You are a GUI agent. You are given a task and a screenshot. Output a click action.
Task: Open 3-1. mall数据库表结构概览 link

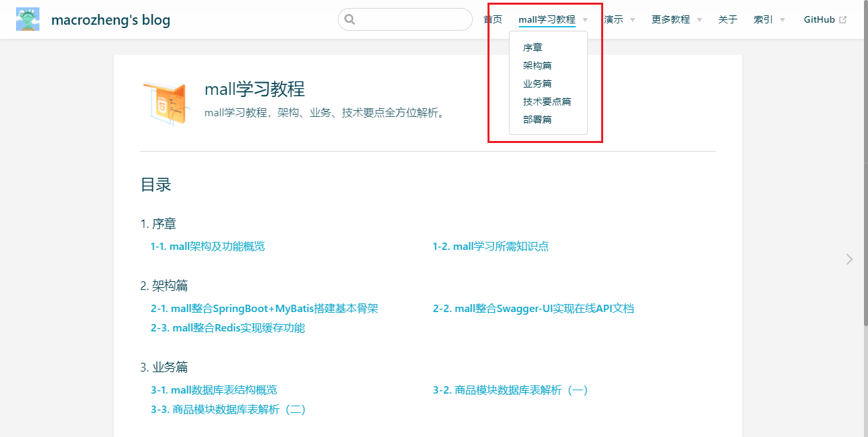214,390
